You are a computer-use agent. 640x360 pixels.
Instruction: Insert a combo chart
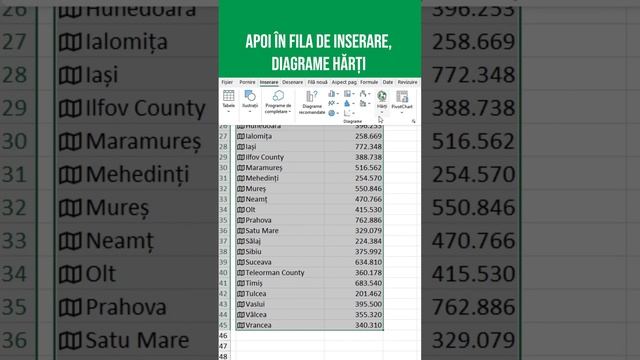pos(363,103)
